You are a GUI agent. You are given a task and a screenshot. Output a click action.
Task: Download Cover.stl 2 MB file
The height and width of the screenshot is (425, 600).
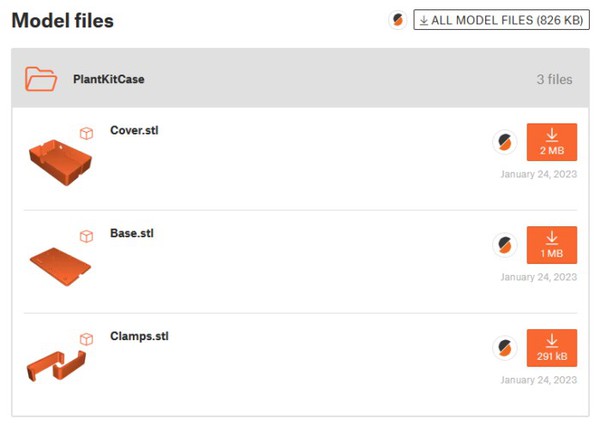[x=551, y=142]
